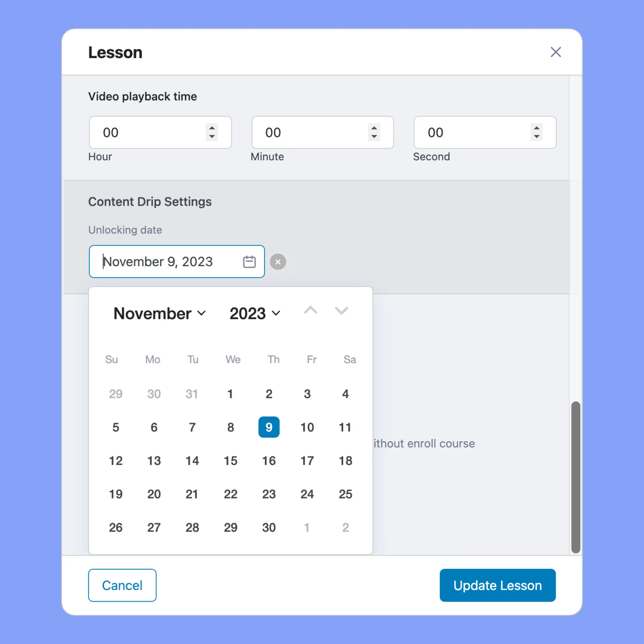644x644 pixels.
Task: Click the navigate up arrow on calendar
Action: click(x=311, y=311)
